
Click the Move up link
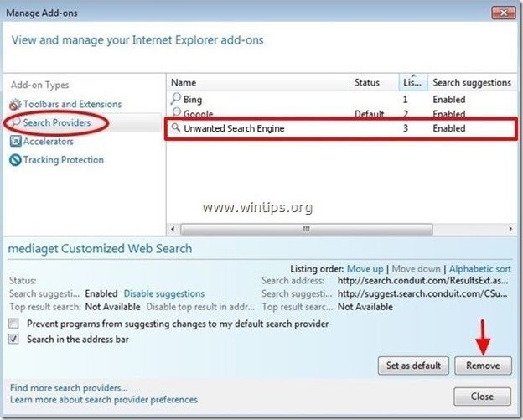(x=365, y=269)
